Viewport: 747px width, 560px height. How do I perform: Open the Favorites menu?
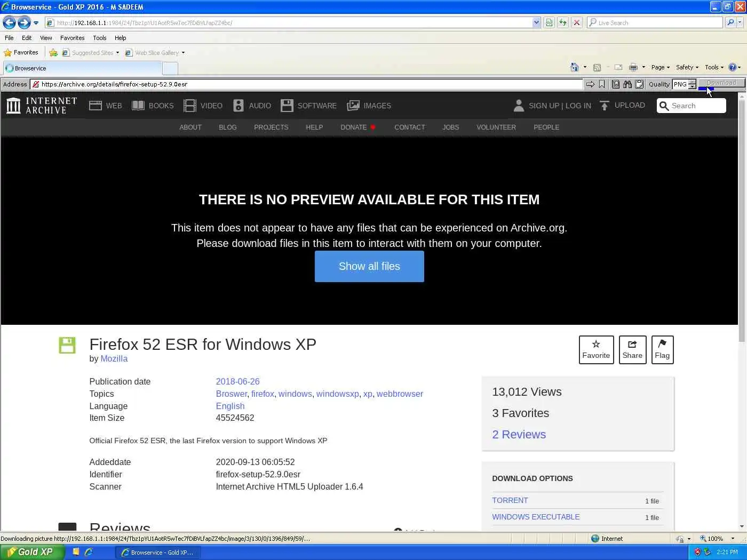[x=72, y=38]
